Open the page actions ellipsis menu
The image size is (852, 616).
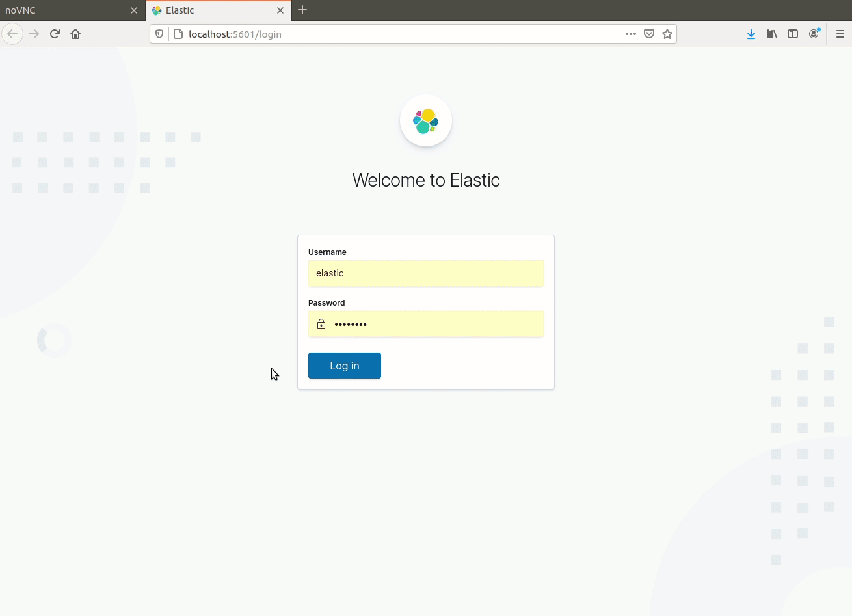(x=631, y=34)
